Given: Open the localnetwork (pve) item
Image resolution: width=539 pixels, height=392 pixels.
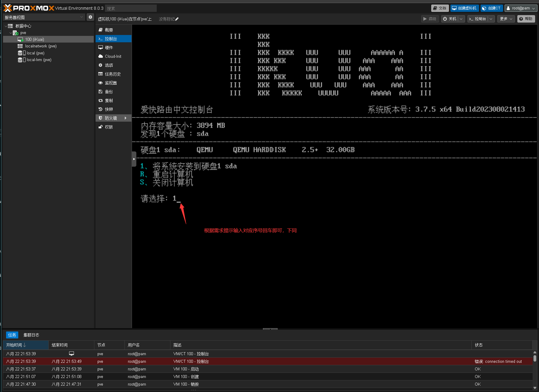Looking at the screenshot, I should pos(40,46).
